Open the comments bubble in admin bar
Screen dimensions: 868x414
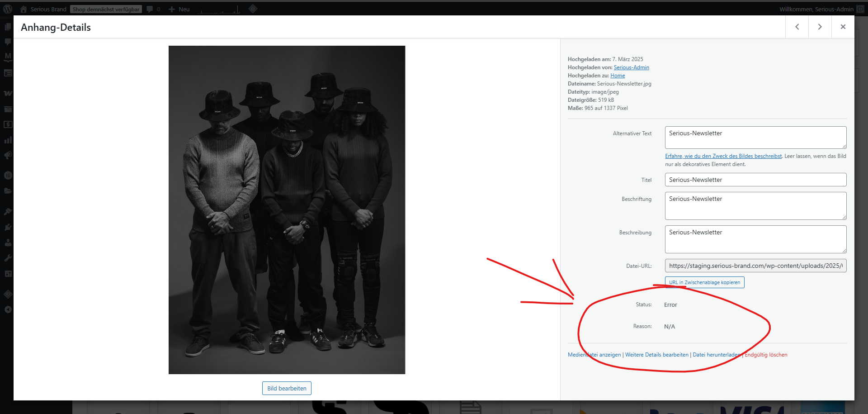point(150,9)
